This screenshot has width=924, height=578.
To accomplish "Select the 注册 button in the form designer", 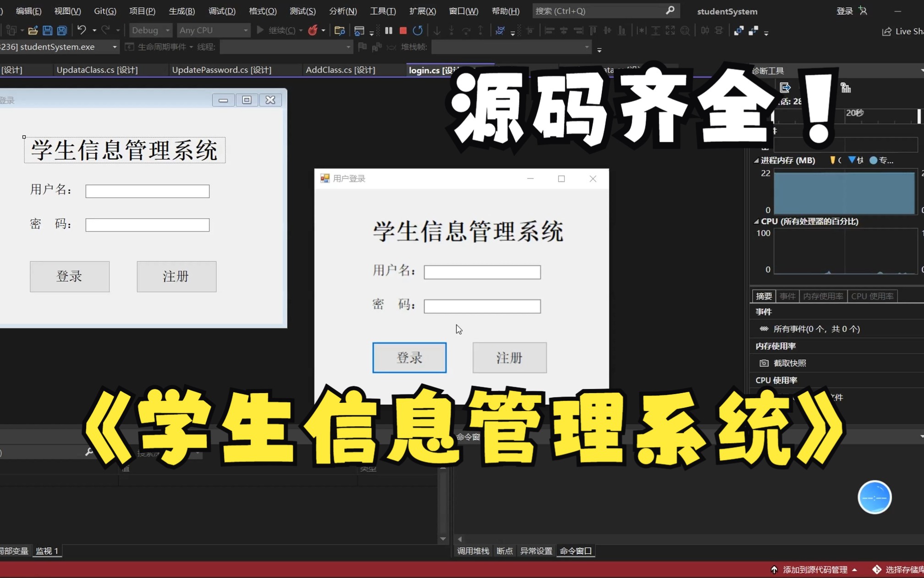I will pos(176,277).
